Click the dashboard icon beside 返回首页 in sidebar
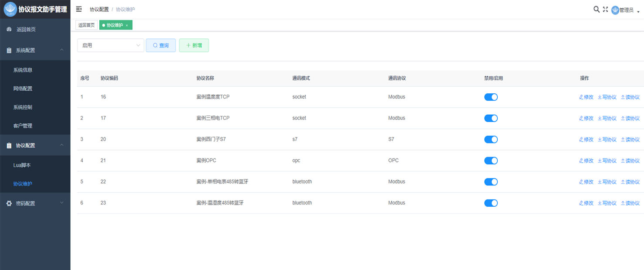The height and width of the screenshot is (270, 644). [x=9, y=30]
